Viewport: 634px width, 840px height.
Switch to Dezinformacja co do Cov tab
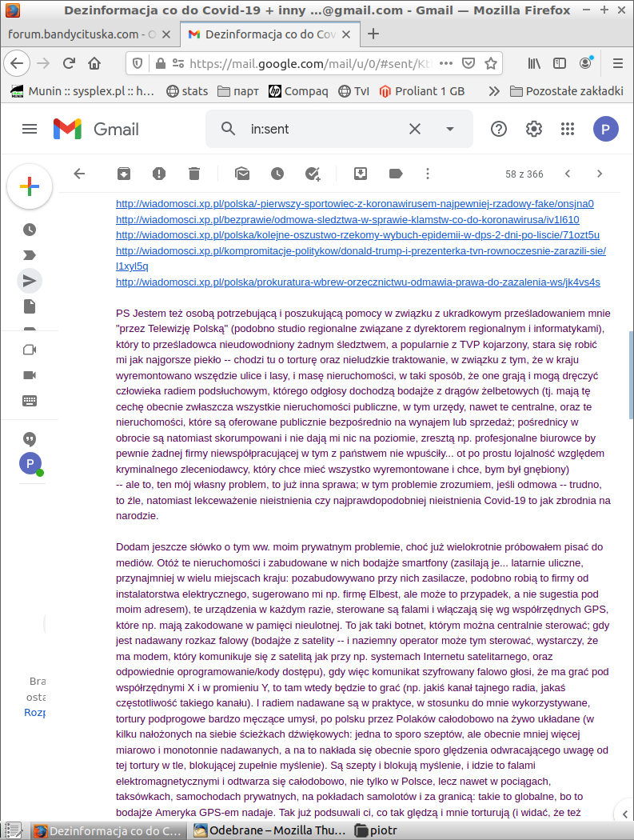(270, 34)
